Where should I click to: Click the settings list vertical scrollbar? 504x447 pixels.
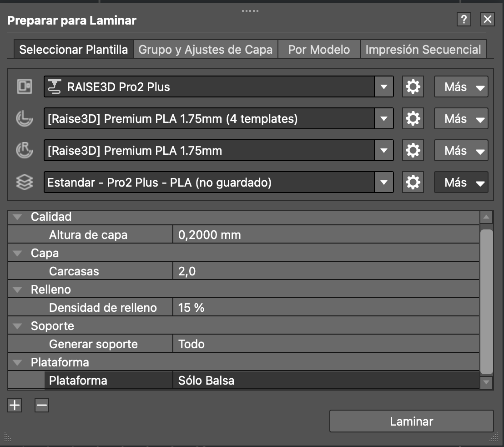click(x=486, y=300)
